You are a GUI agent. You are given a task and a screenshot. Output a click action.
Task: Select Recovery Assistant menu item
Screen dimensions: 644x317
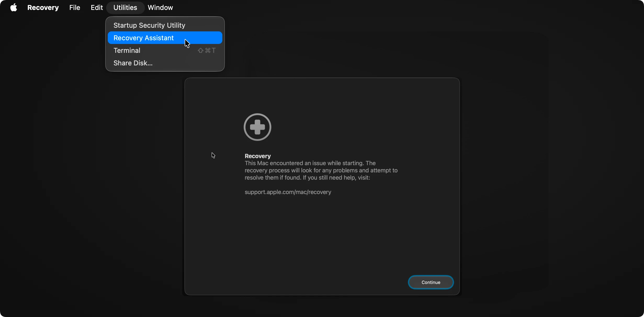(x=165, y=38)
